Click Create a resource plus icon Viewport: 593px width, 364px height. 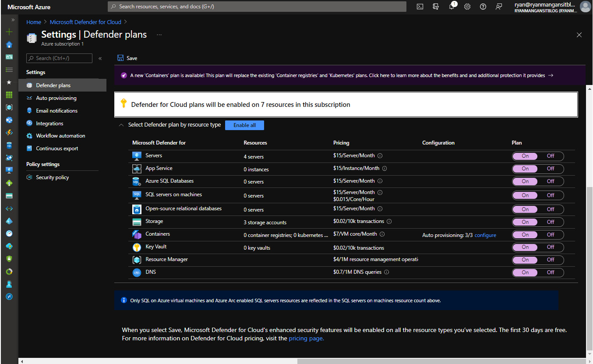pos(9,32)
